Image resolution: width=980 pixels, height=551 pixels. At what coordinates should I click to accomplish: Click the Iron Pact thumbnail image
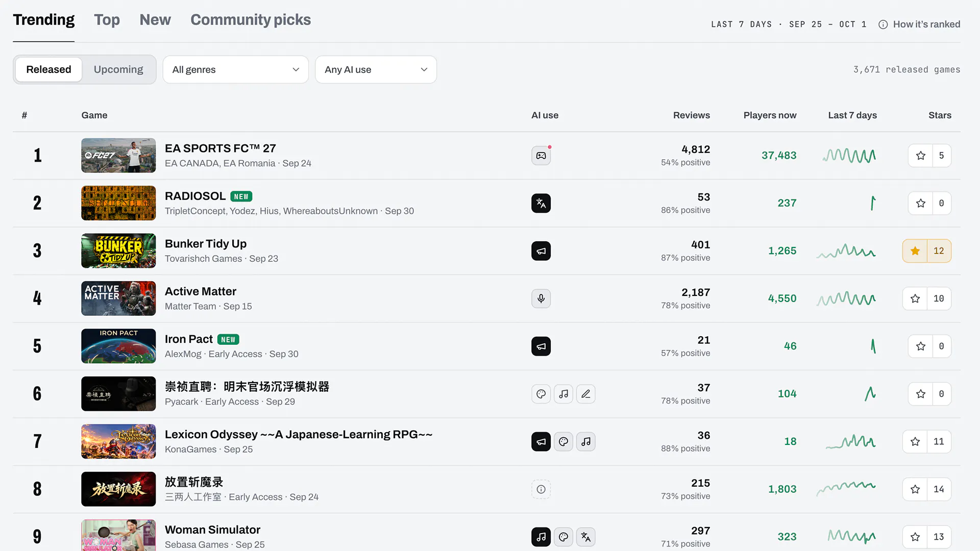coord(118,346)
